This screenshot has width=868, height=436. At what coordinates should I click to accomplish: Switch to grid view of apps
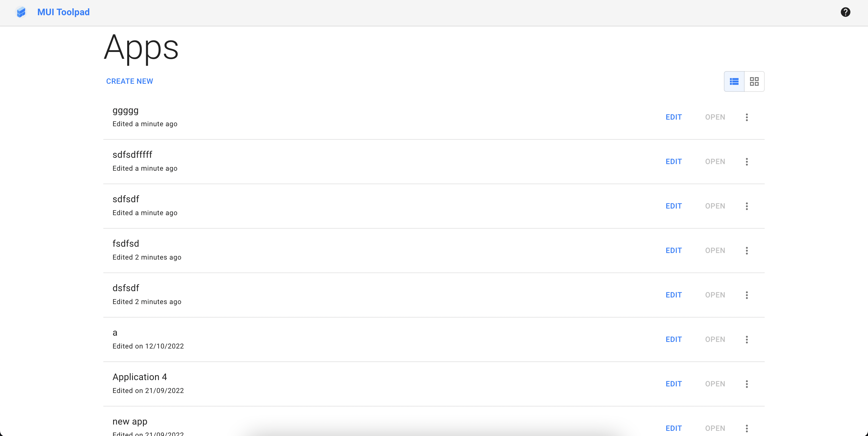(x=754, y=81)
